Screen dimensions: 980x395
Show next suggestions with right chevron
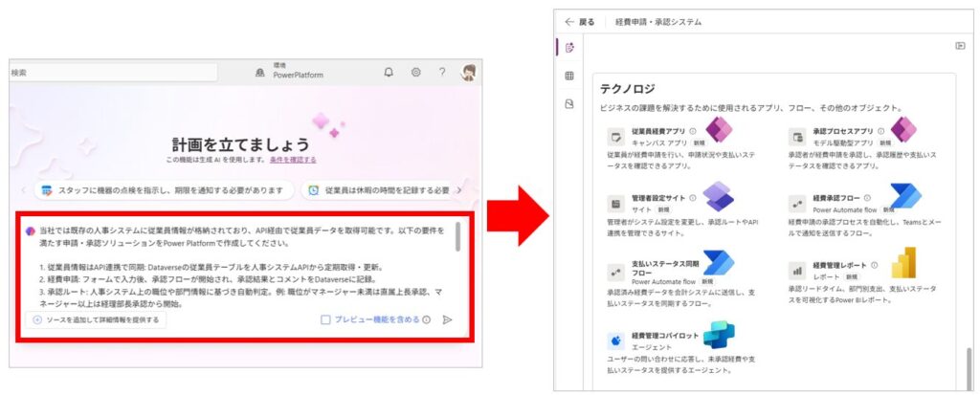458,190
